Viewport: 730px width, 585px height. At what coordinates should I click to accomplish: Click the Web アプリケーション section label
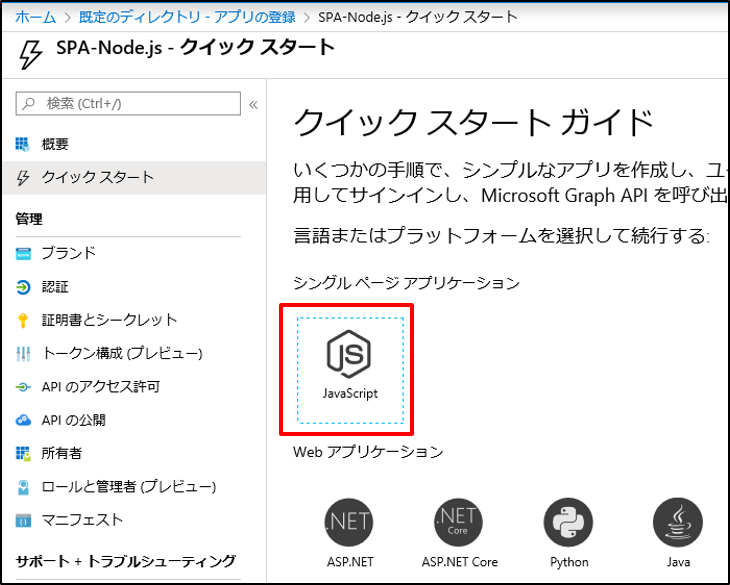pyautogui.click(x=368, y=452)
